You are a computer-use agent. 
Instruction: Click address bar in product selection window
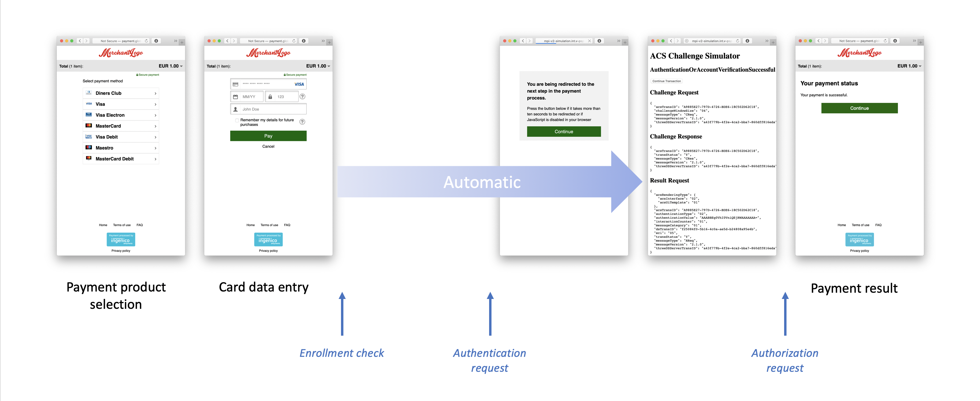pyautogui.click(x=121, y=41)
